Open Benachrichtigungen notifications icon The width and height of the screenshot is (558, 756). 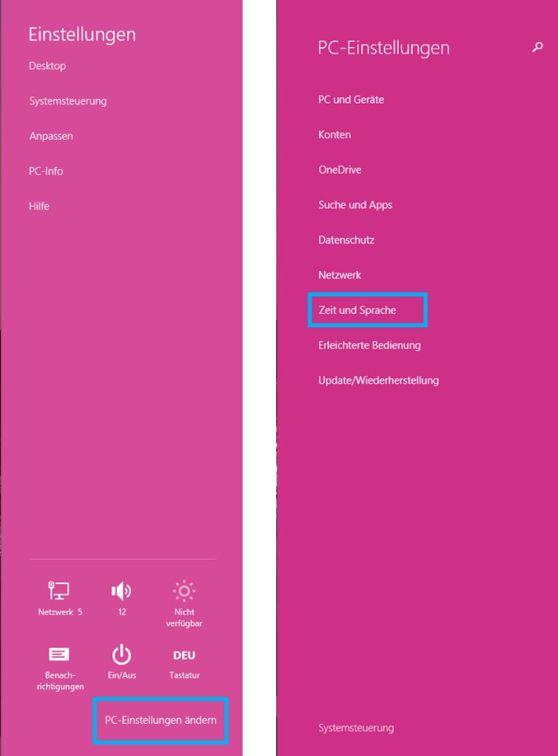(60, 655)
